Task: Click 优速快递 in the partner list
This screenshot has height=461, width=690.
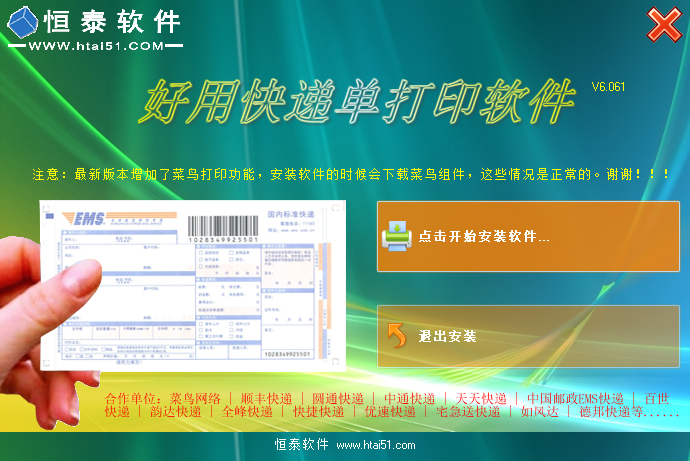Action: 390,412
